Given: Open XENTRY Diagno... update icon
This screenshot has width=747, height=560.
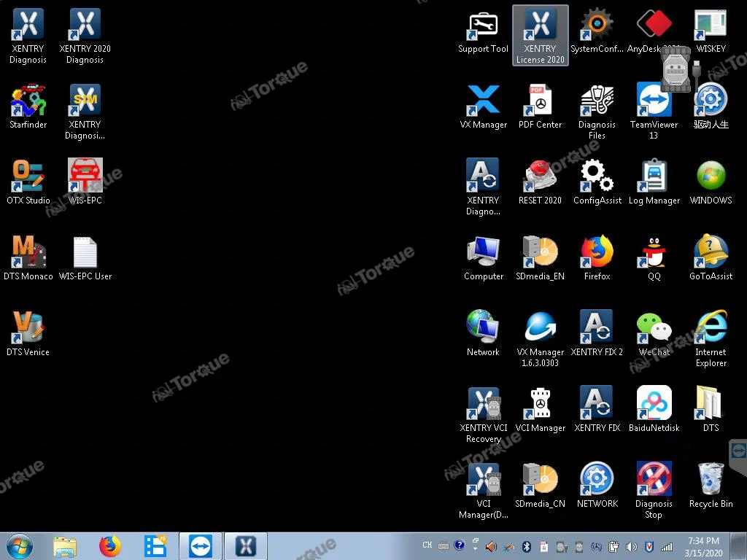Looking at the screenshot, I should pos(483,187).
